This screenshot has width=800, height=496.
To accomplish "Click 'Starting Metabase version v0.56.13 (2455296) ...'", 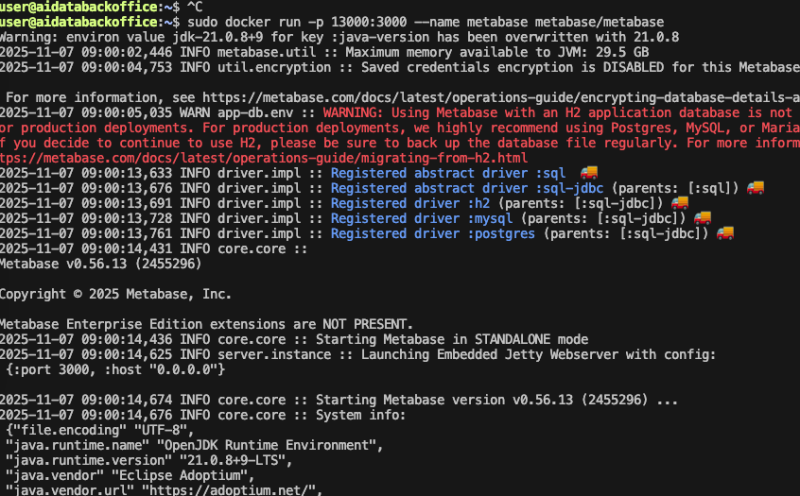I will coord(496,400).
